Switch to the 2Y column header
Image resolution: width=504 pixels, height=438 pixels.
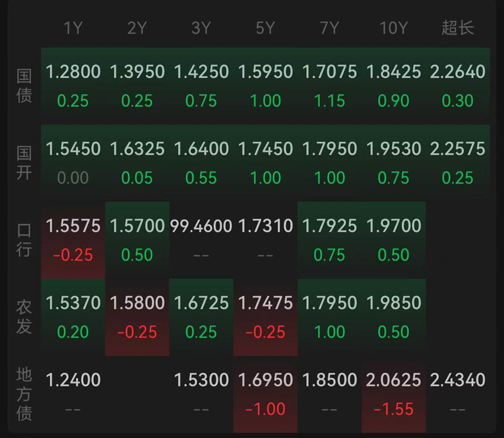(x=136, y=27)
